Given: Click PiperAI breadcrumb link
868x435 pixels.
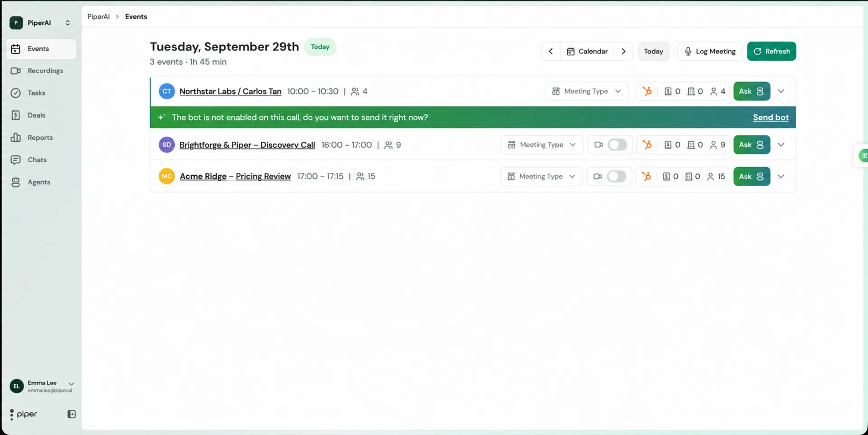Looking at the screenshot, I should 99,17.
